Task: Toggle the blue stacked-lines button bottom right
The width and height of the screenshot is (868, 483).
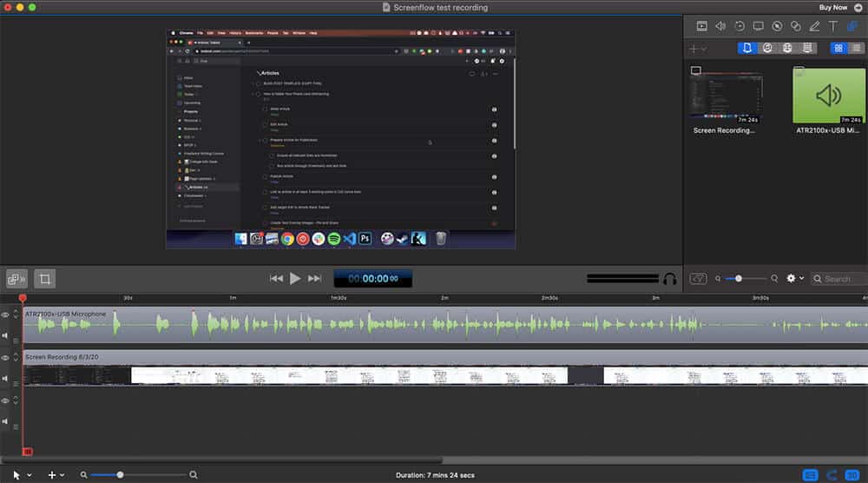Action: (x=810, y=475)
